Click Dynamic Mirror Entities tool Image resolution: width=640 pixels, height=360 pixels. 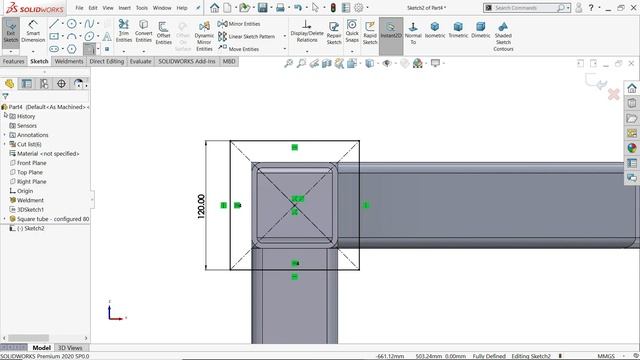(204, 36)
